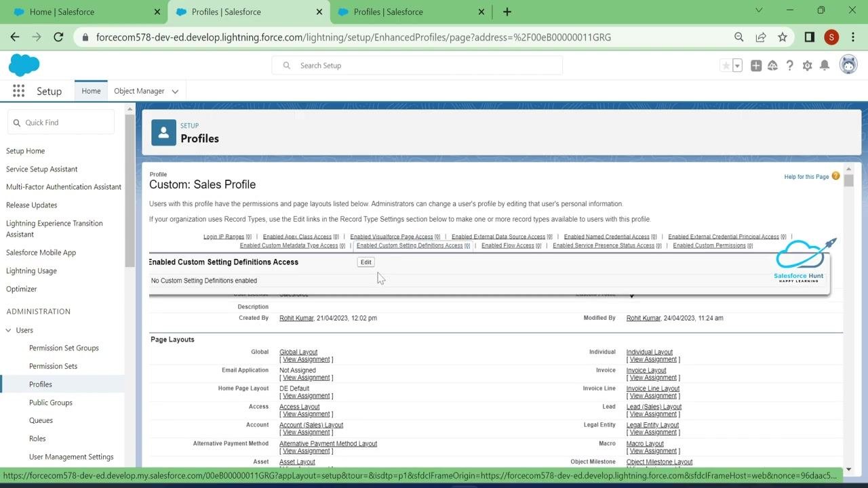Screen dimensions: 868x488
Task: Open the notifications bell
Action: pos(825,66)
